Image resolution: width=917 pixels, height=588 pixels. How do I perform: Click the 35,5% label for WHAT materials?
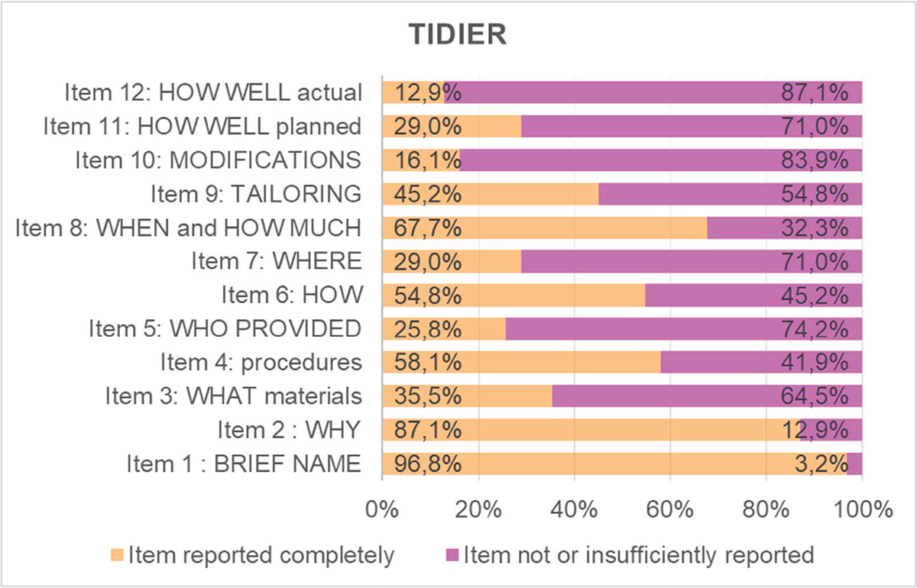coord(427,396)
